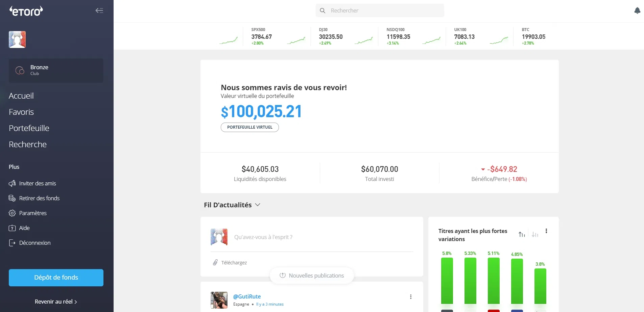Click the logout icon beside Déconnexion

coord(12,243)
